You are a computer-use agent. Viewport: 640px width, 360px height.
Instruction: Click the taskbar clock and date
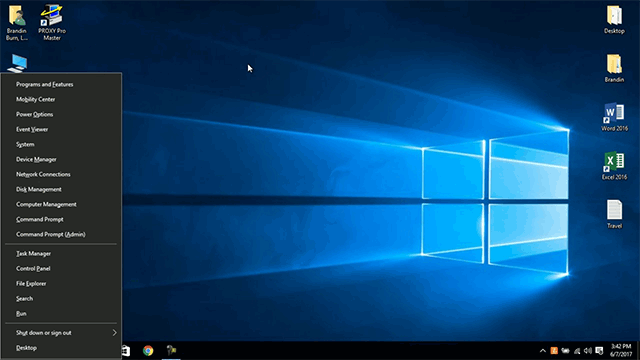(x=621, y=350)
